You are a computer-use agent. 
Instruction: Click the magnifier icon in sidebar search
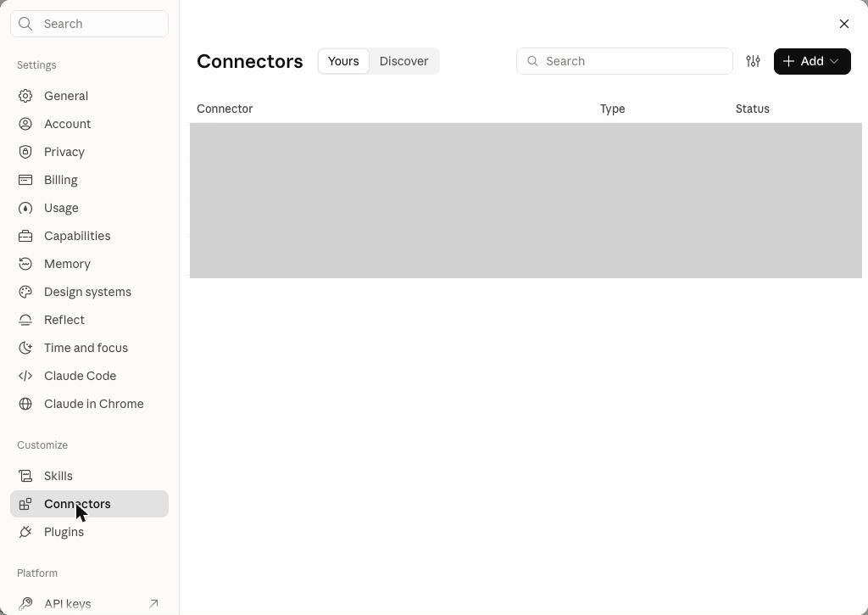click(x=25, y=23)
